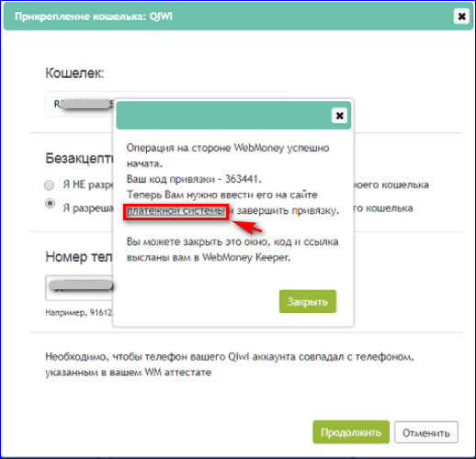
Task: Close the QIWI wallet attachment dialog
Action: coord(461,17)
